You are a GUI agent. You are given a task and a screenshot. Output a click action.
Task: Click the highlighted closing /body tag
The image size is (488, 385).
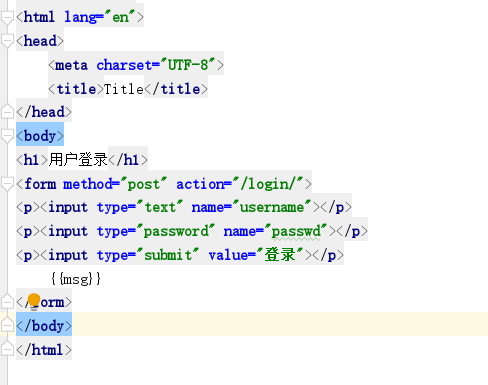44,325
